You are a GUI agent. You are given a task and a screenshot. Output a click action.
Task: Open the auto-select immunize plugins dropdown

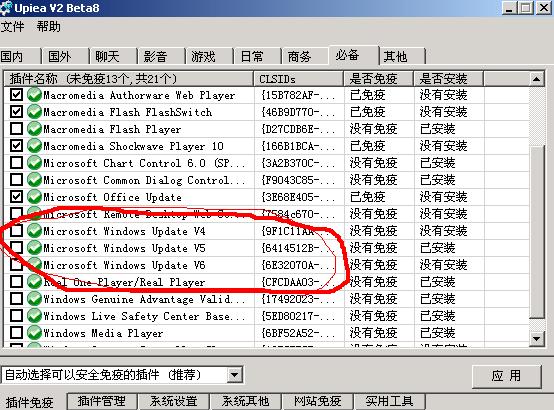(x=234, y=375)
